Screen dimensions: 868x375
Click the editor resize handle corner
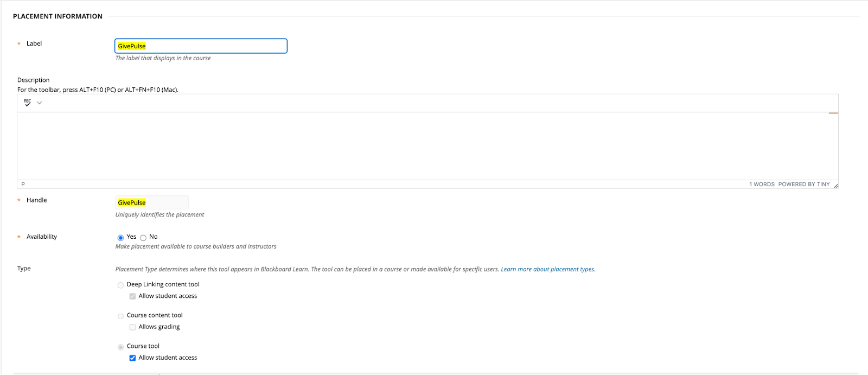pos(835,185)
